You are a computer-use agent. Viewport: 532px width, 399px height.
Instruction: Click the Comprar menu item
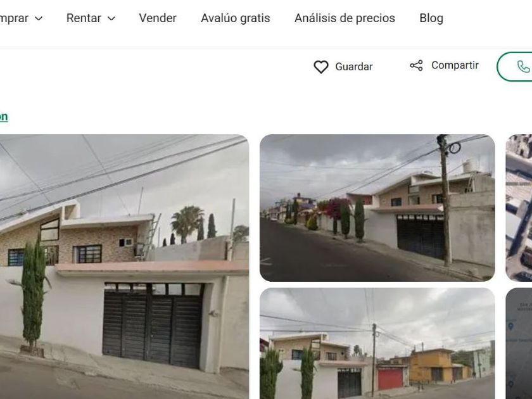point(14,18)
